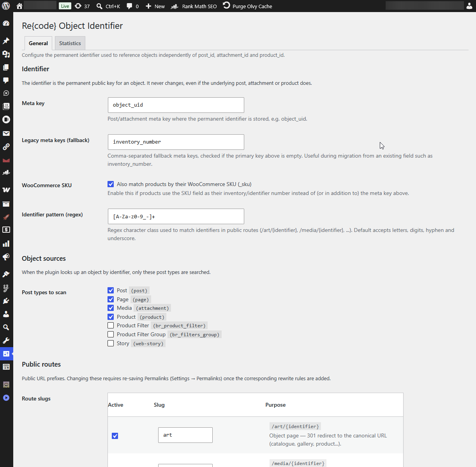The height and width of the screenshot is (467, 476).
Task: Open the Rank Math chart sidebar icon
Action: (6, 172)
